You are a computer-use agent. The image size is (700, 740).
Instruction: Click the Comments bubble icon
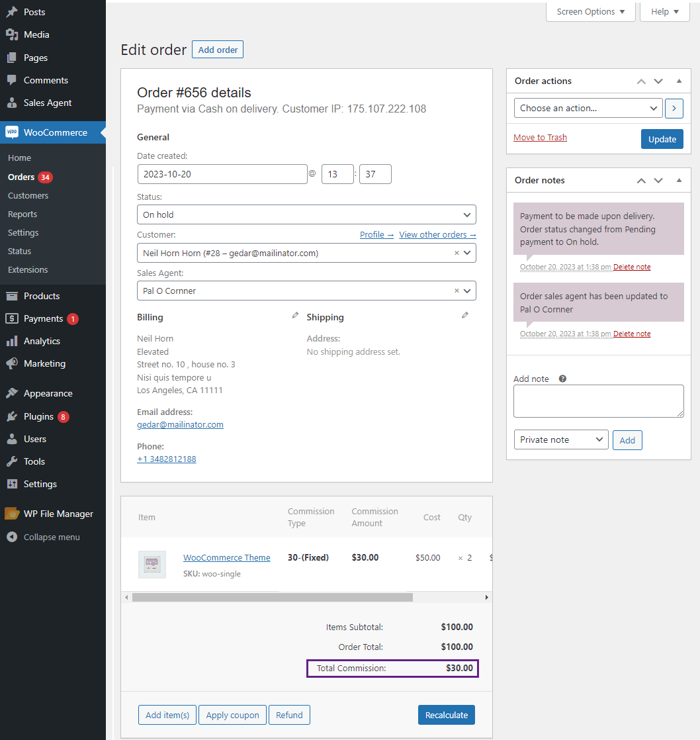[12, 80]
